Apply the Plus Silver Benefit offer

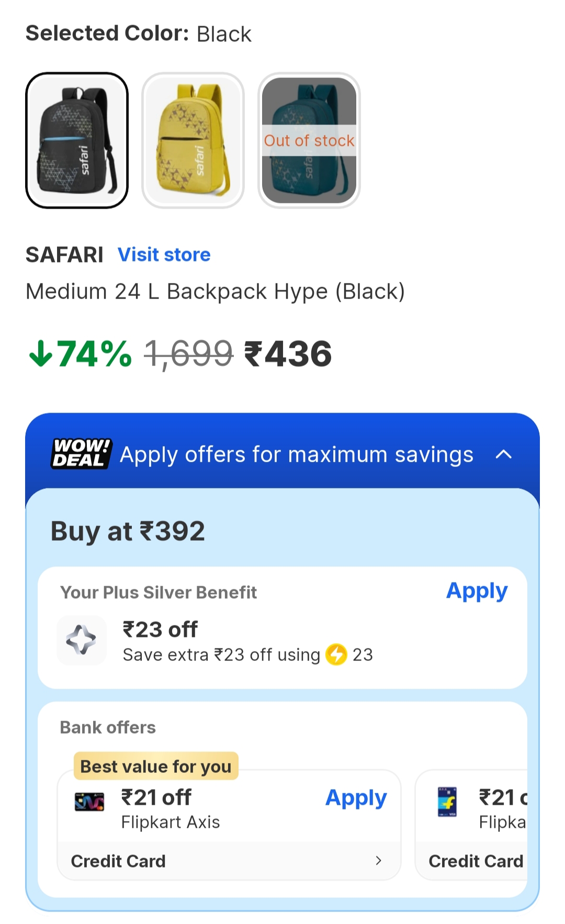click(x=477, y=591)
